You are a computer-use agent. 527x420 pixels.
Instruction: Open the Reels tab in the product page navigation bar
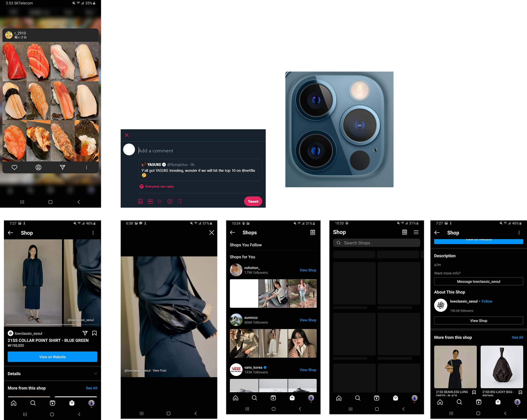click(x=52, y=403)
